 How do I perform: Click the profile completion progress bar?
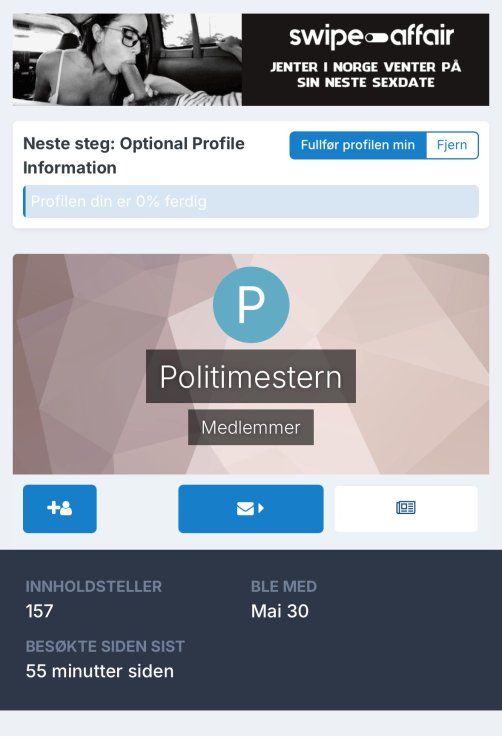click(251, 201)
